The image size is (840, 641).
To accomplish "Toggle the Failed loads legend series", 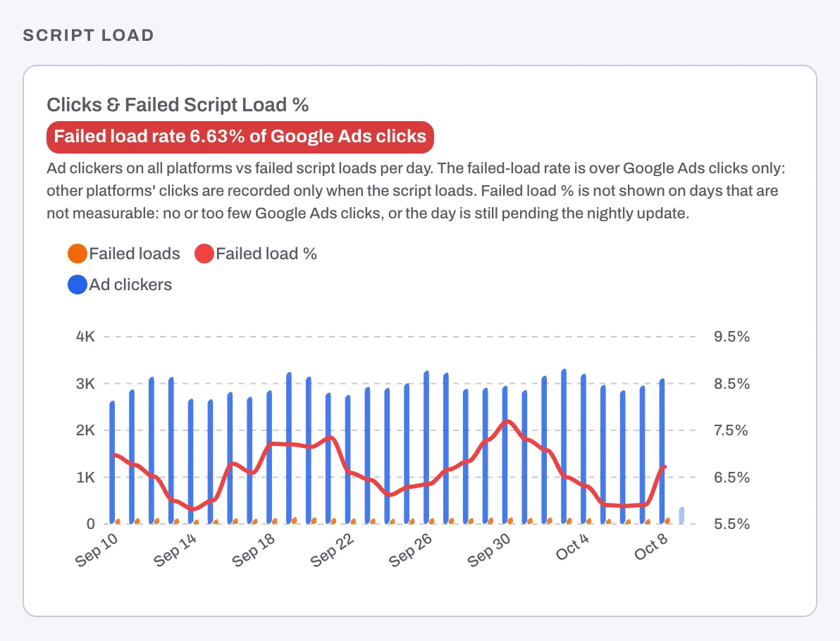I will tap(124, 254).
